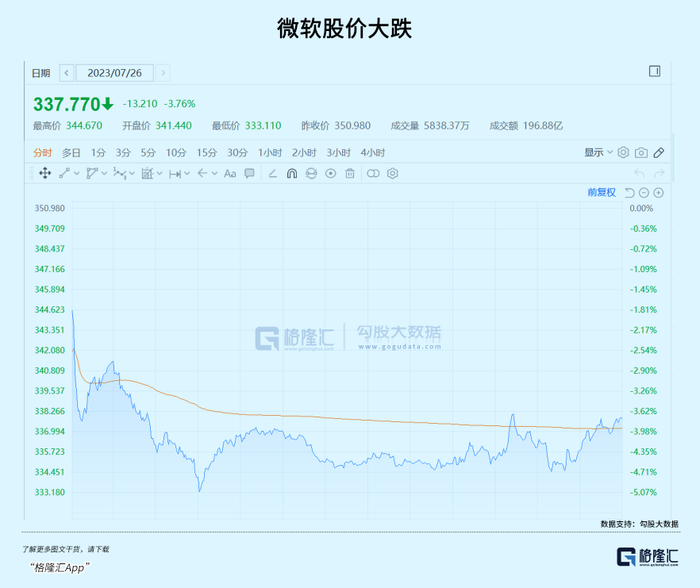This screenshot has height=588, width=700.
Task: Select the 15分 interval tab
Action: (x=206, y=152)
